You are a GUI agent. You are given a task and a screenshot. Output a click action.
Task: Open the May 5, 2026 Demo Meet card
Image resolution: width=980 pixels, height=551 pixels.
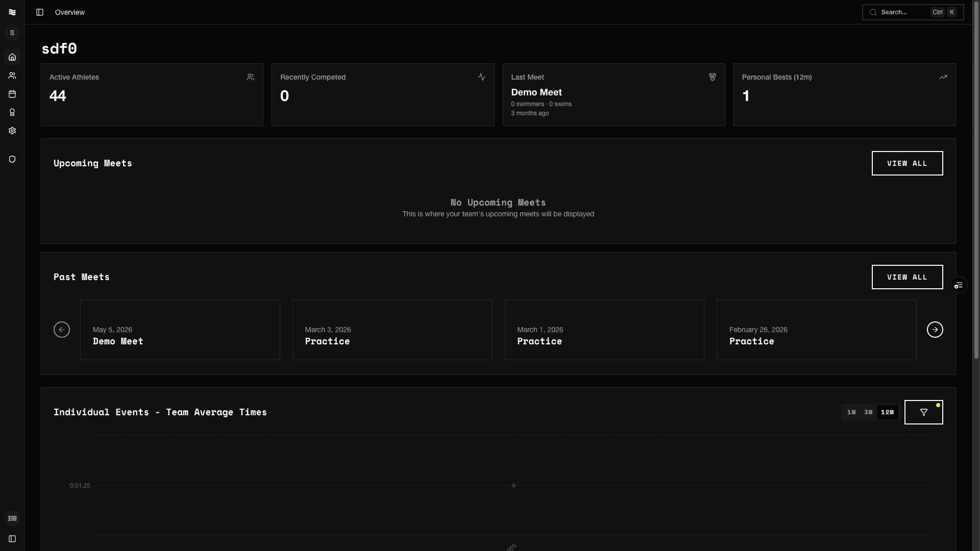click(180, 330)
